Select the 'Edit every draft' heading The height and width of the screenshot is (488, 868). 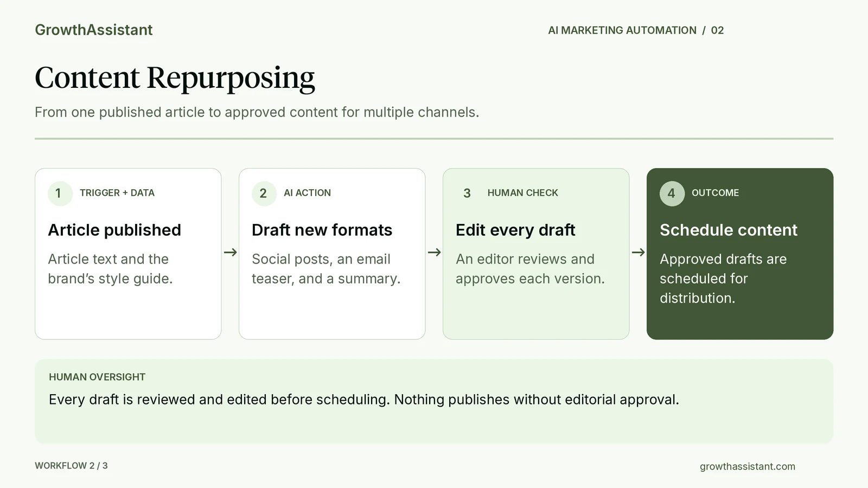pos(515,230)
